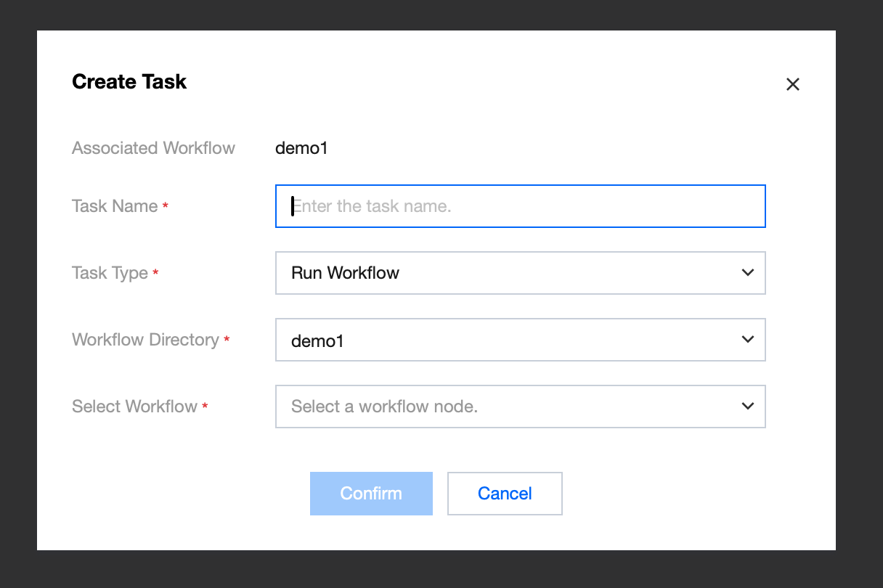Click the Create Task dialog title
This screenshot has height=588, width=883.
click(129, 82)
